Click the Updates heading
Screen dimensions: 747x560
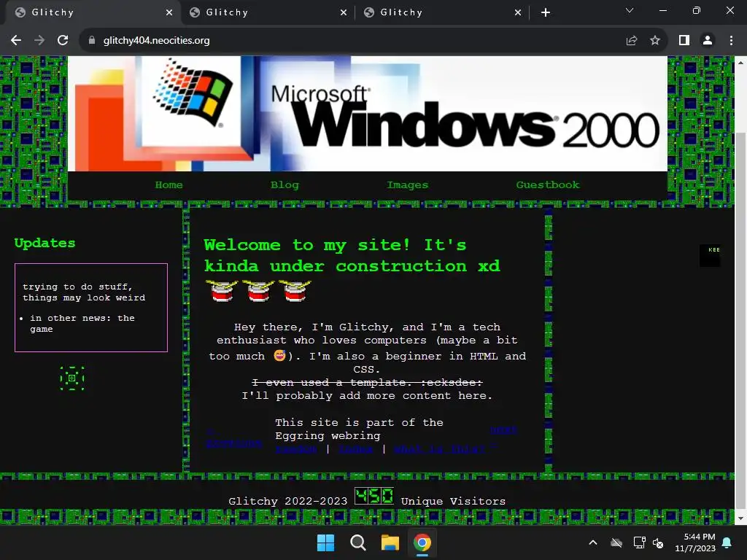point(44,243)
